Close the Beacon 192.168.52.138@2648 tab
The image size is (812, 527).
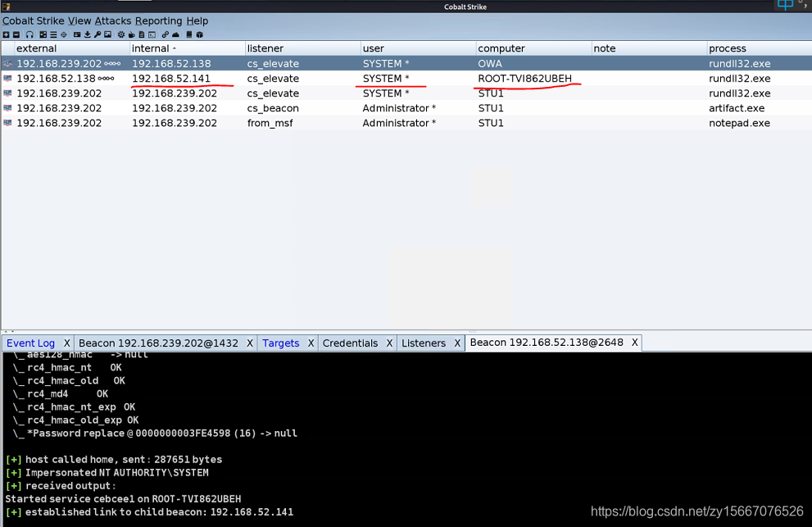[634, 343]
